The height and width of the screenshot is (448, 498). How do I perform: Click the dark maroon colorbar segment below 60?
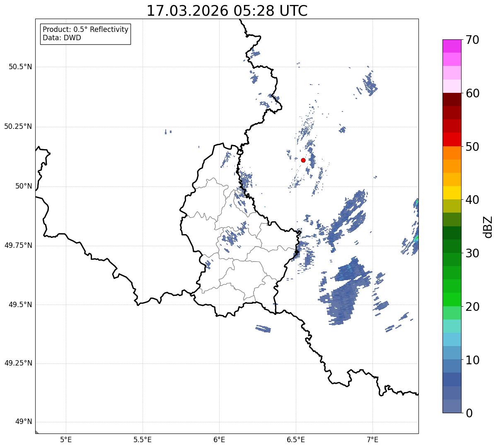click(452, 99)
